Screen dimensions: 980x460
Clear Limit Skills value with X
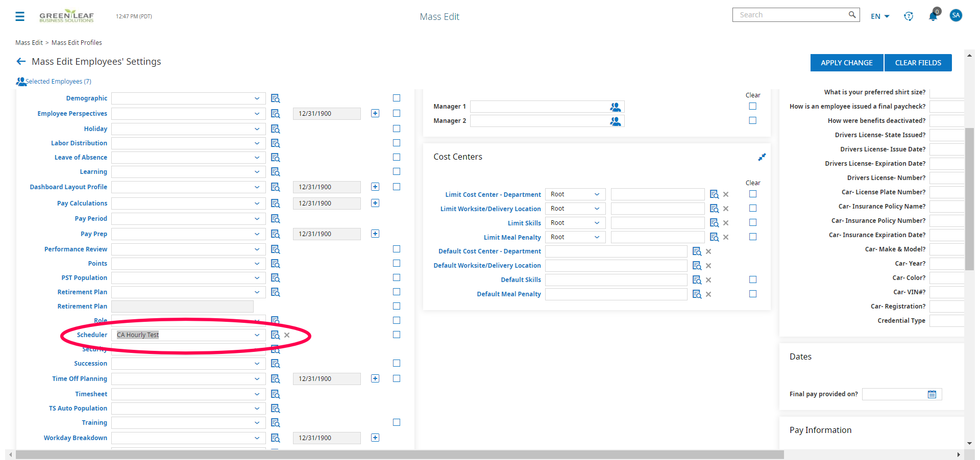pos(726,223)
